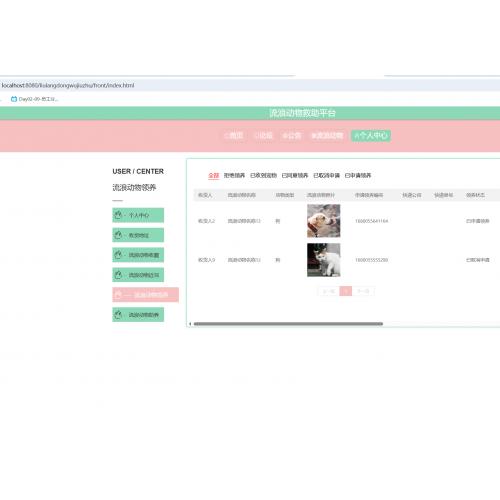Open the 已同意领养 tab
This screenshot has width=500, height=500.
pos(295,175)
